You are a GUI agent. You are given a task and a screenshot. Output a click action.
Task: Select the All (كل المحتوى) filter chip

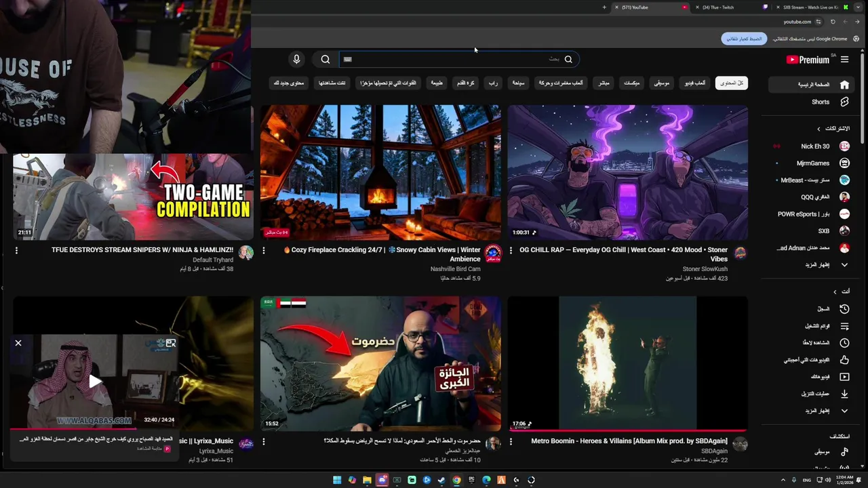(731, 83)
